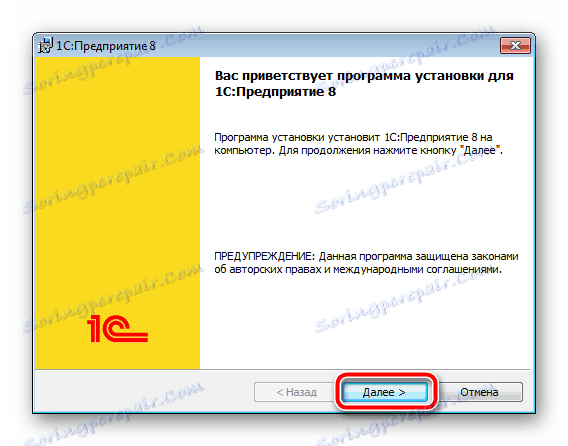Click the text "Программа установки установит 1С:Предприятие 8 на"
This screenshot has width=568, height=446.
[353, 137]
